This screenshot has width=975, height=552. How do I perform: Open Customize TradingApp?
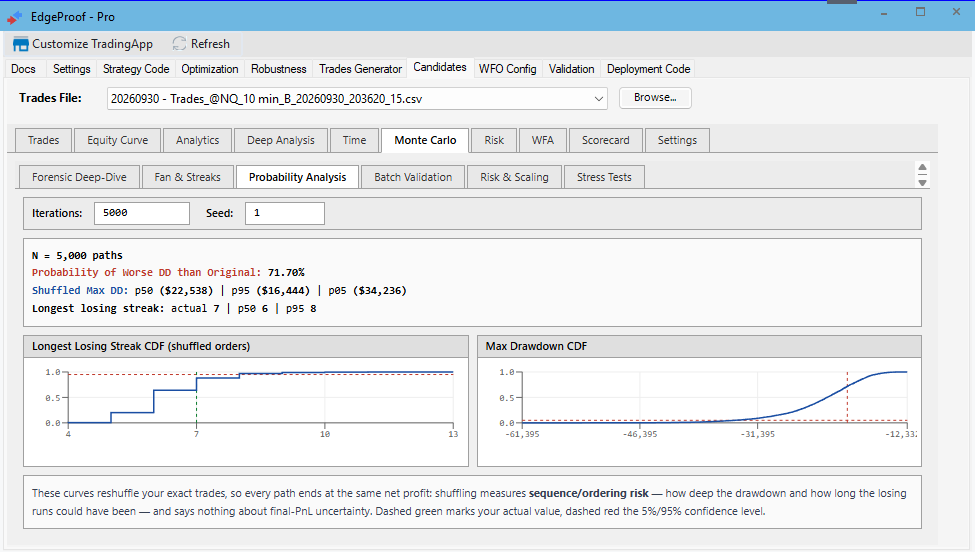pos(83,44)
